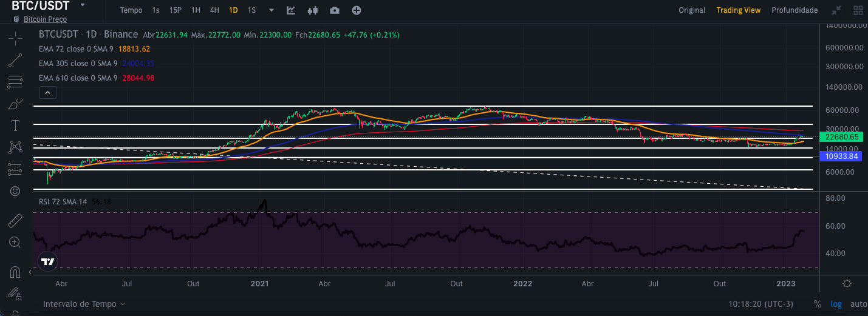Click the 2021 time axis label
Viewport: 868px width, 316px height.
coord(259,283)
